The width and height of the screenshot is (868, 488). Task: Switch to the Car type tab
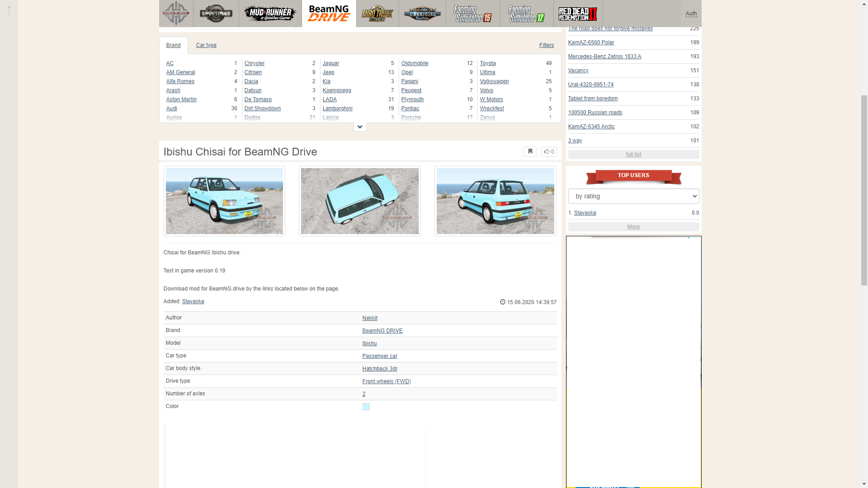click(206, 45)
